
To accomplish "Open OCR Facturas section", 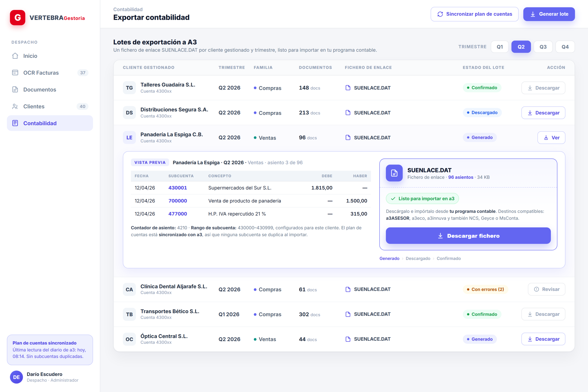I will tap(50, 73).
